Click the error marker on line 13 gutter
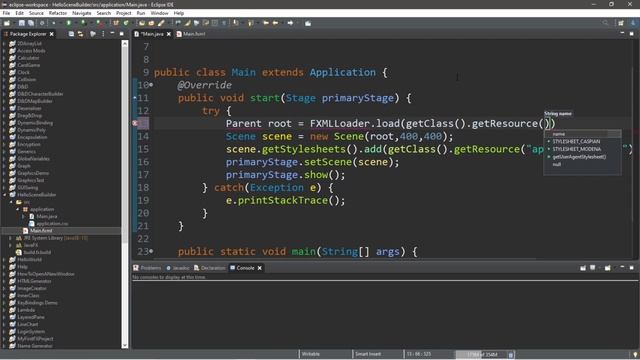The height and width of the screenshot is (360, 640). pos(135,123)
